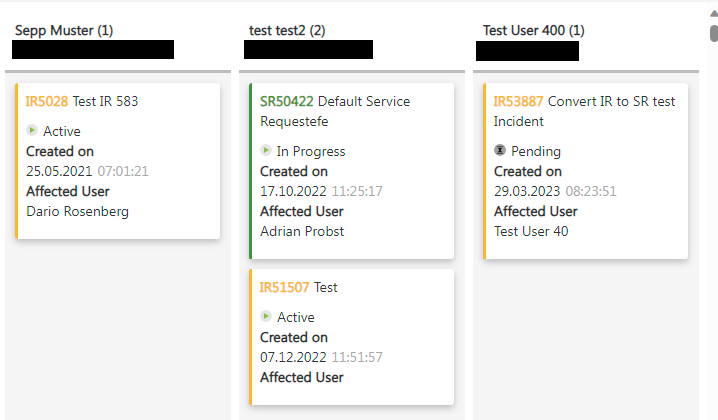Open incident link IR51507
The height and width of the screenshot is (420, 718).
tap(284, 287)
